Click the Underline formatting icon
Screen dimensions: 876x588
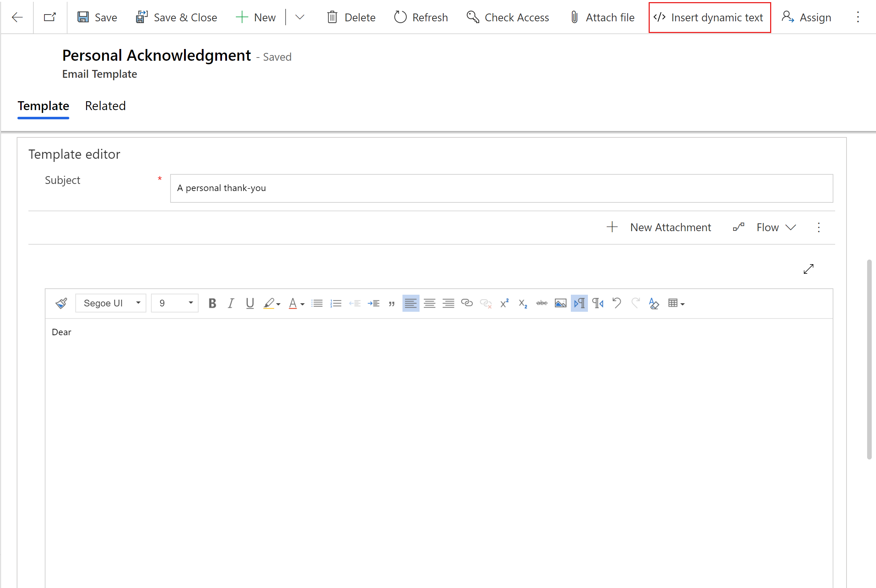[249, 303]
